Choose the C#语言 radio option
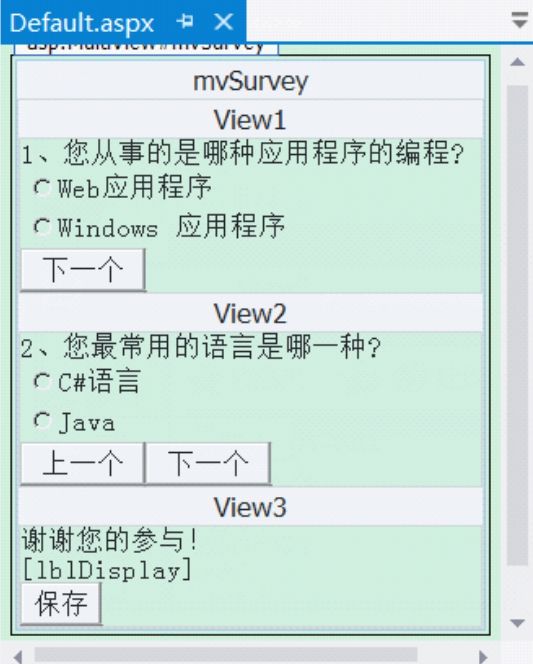 coord(42,381)
